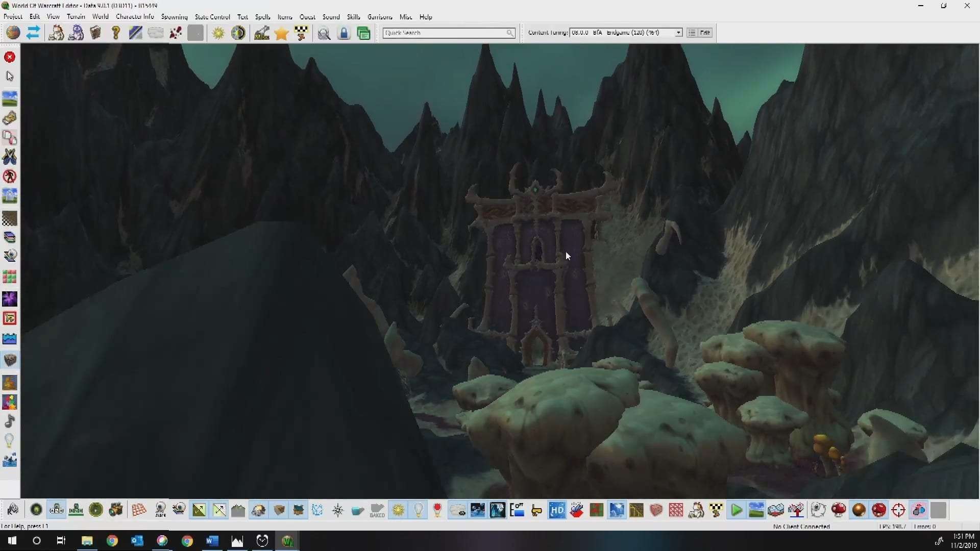Toggle the sun lighting button in bottom toolbar
Viewport: 980px width, 551px height.
pyautogui.click(x=398, y=510)
